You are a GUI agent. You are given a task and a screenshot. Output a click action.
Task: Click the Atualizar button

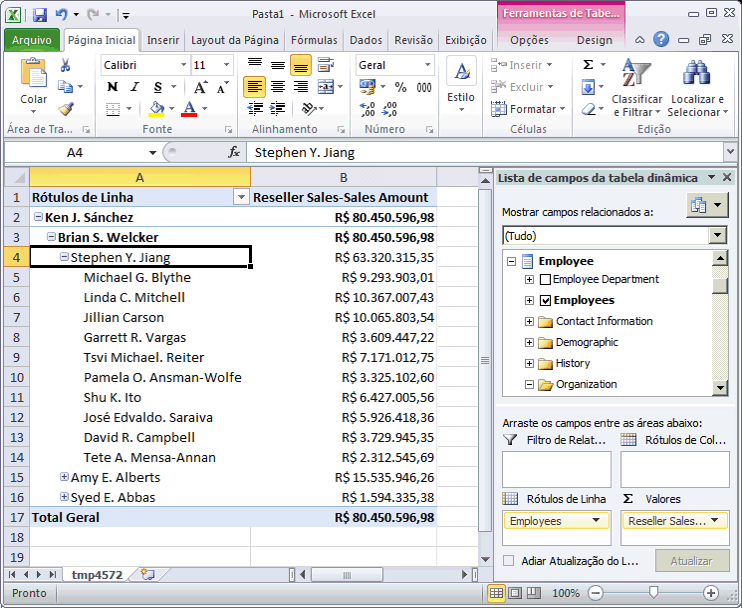click(691, 561)
